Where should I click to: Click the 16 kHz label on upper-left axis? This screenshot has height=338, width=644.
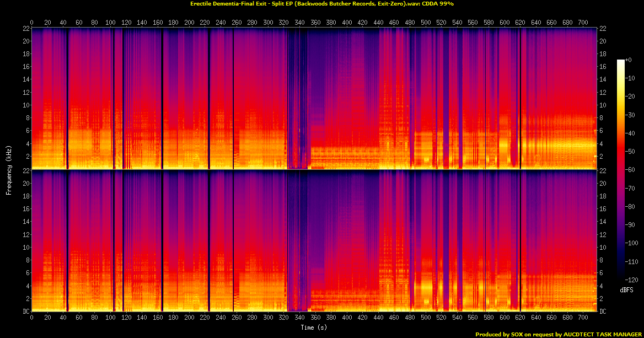(26, 67)
